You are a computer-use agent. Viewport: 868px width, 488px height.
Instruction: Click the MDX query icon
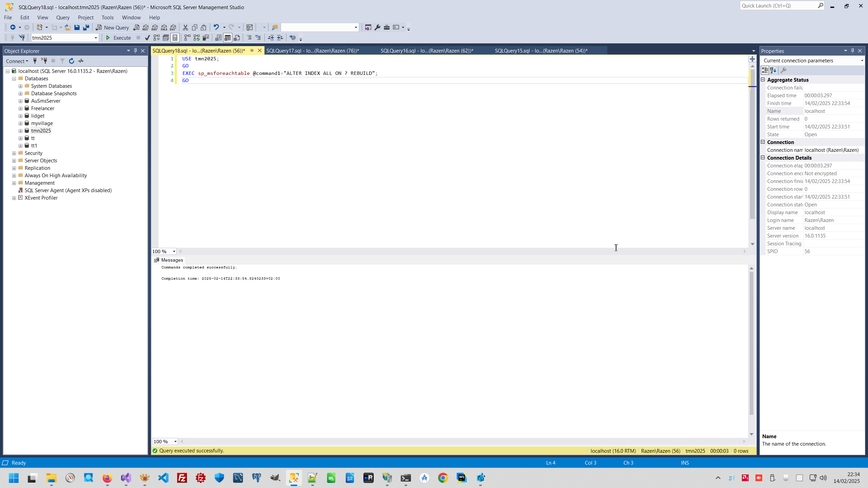pos(145,27)
